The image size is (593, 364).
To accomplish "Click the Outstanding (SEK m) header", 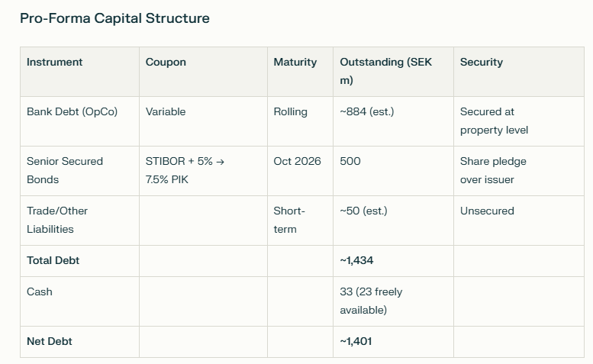I will coord(385,71).
